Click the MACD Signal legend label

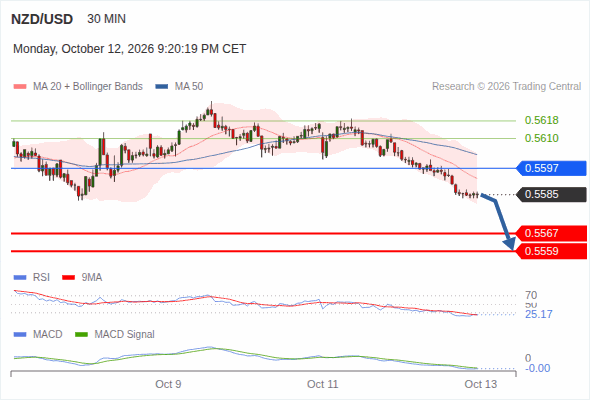point(125,335)
